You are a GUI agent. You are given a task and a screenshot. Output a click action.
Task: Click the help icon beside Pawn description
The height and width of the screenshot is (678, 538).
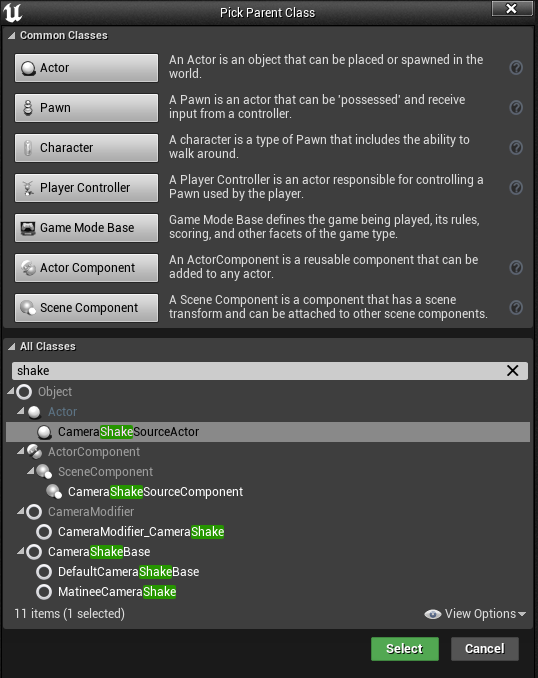[x=516, y=107]
